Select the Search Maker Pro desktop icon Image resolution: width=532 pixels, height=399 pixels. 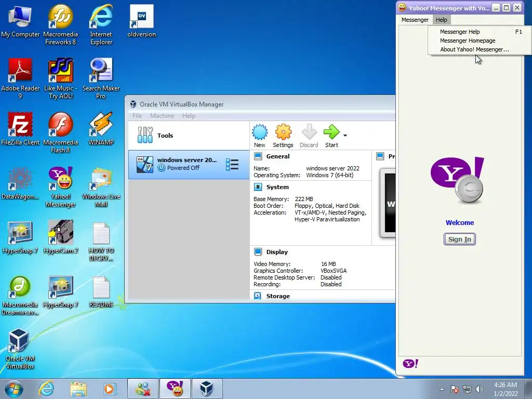[101, 79]
